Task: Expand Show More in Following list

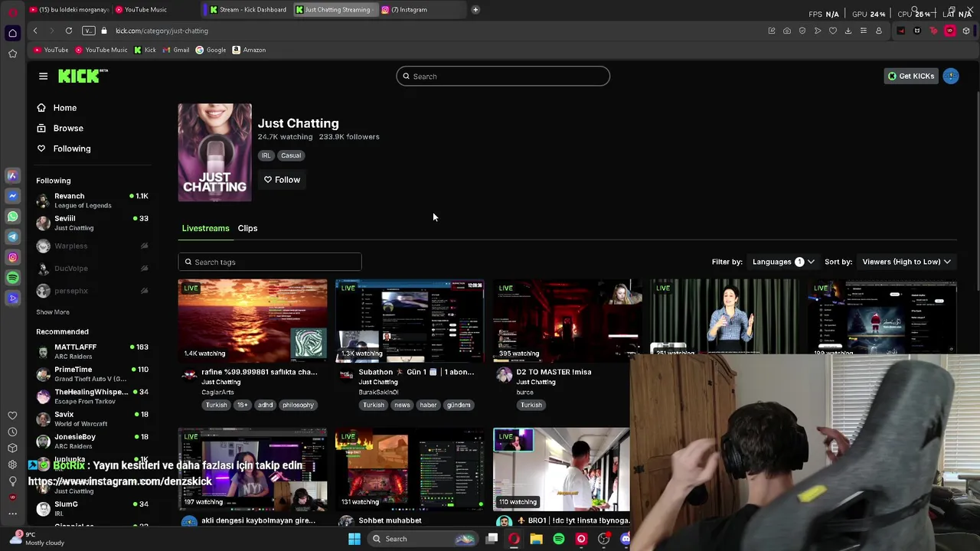Action: tap(53, 312)
